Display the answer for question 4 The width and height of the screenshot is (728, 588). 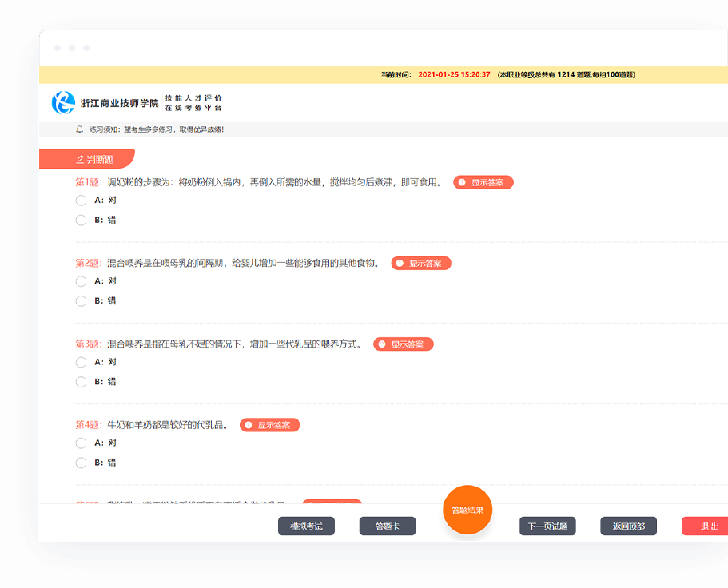point(269,425)
